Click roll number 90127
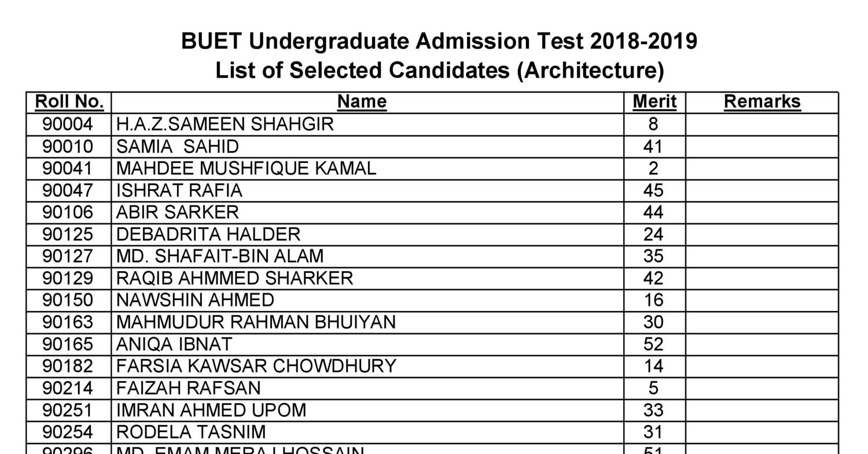The width and height of the screenshot is (868, 454). tap(68, 256)
